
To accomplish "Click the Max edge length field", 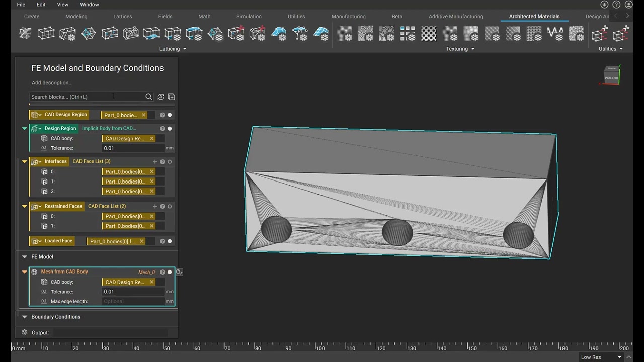I will tap(133, 301).
